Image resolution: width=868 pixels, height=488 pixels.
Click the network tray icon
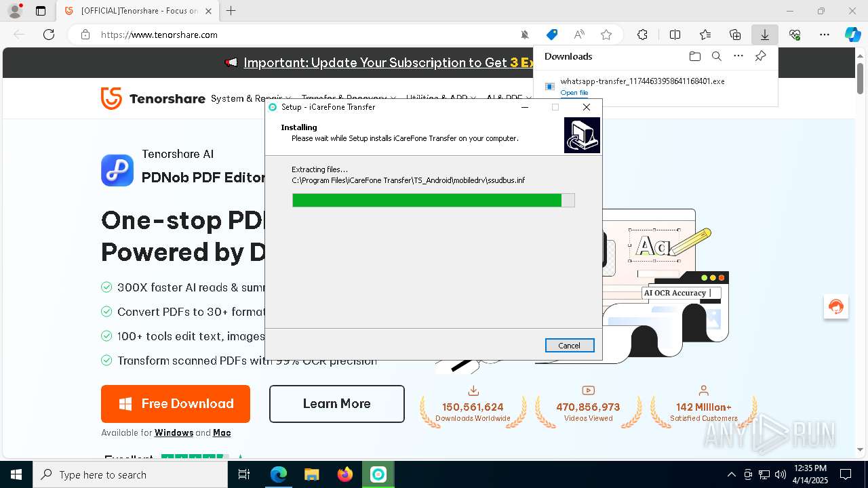click(x=764, y=474)
